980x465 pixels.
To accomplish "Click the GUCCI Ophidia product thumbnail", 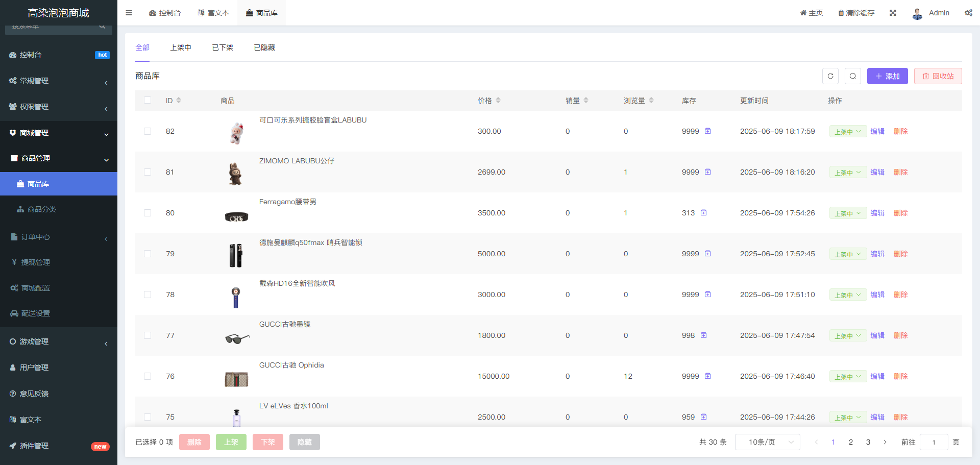I will [x=236, y=379].
